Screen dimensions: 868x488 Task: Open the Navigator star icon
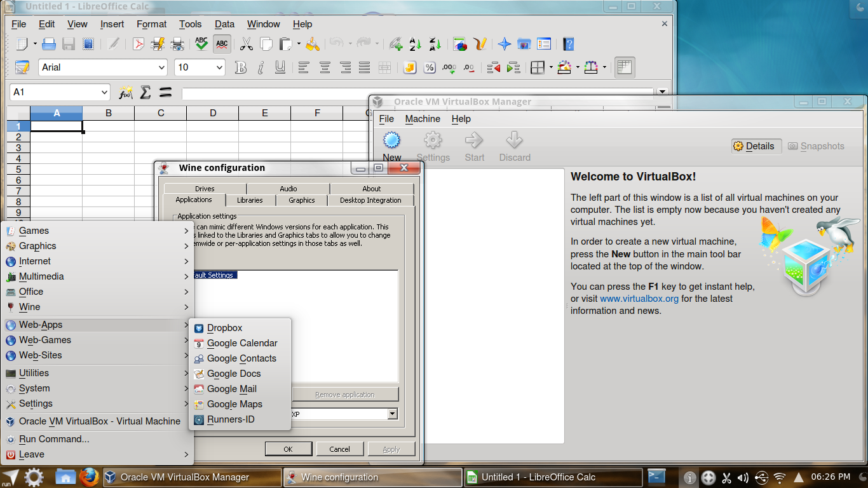tap(505, 44)
